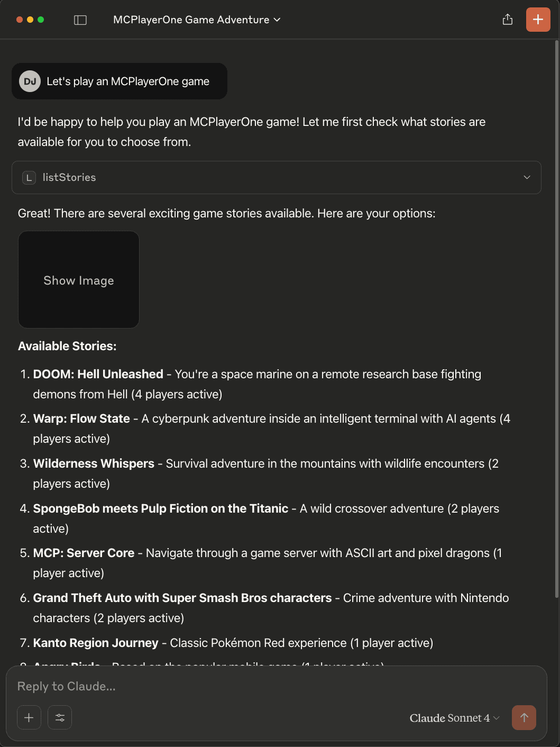Click the listStories tool L icon
This screenshot has height=747, width=560.
click(x=29, y=178)
